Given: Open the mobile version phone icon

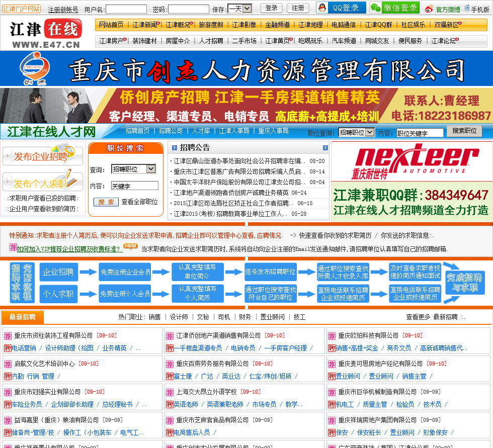Looking at the screenshot, I should [x=467, y=9].
